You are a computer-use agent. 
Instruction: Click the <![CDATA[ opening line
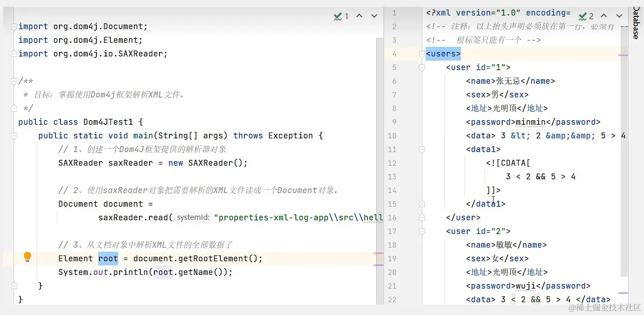(x=508, y=163)
